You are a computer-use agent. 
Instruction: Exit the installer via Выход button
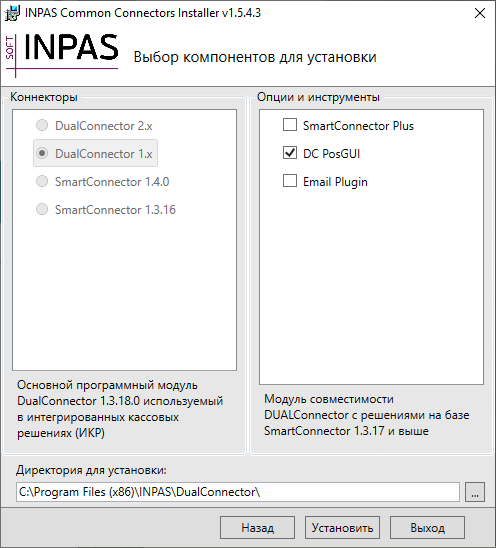click(427, 528)
